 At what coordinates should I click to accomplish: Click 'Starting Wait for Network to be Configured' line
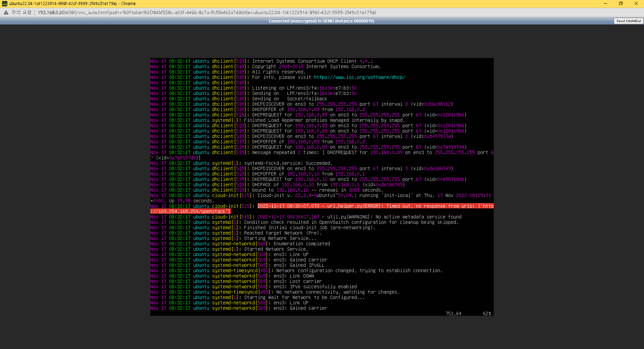258,297
